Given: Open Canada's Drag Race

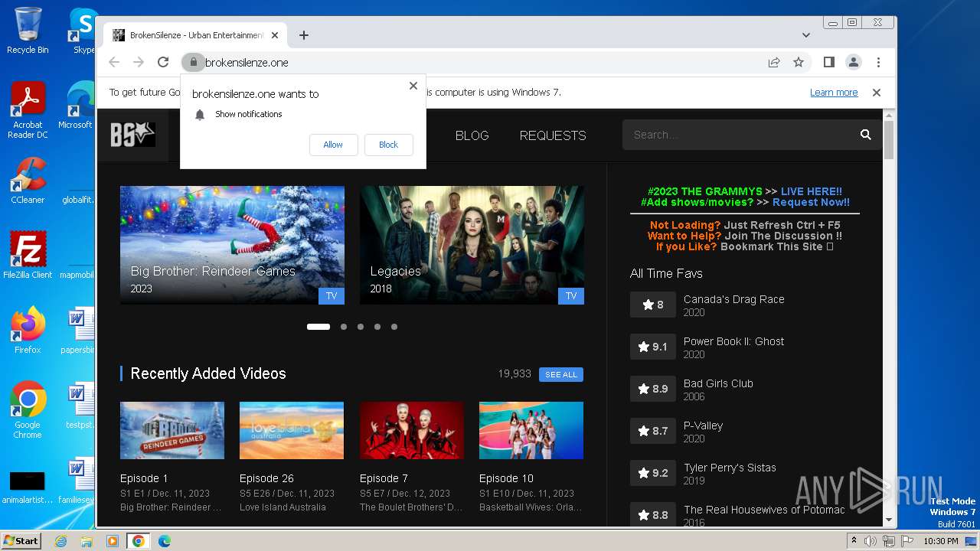Looking at the screenshot, I should point(733,299).
